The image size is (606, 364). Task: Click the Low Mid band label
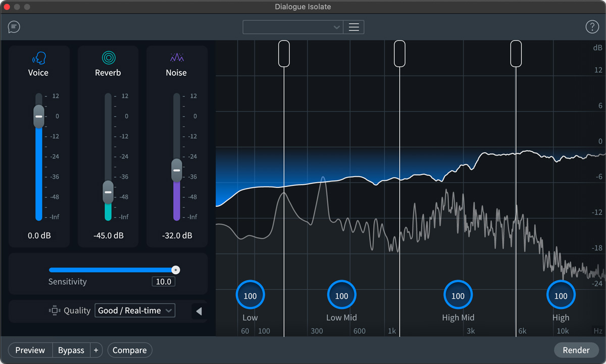342,318
